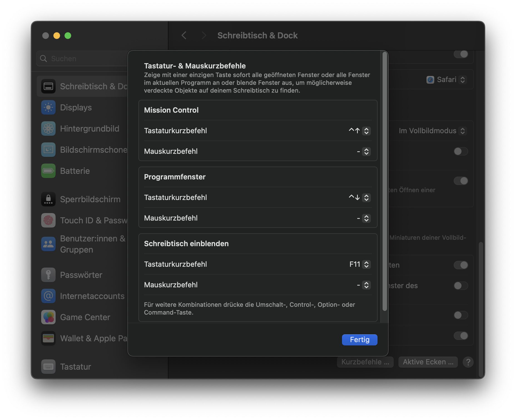The width and height of the screenshot is (516, 420).
Task: Toggle the switch below Im Vollbildmodus dropdown
Action: (x=461, y=152)
